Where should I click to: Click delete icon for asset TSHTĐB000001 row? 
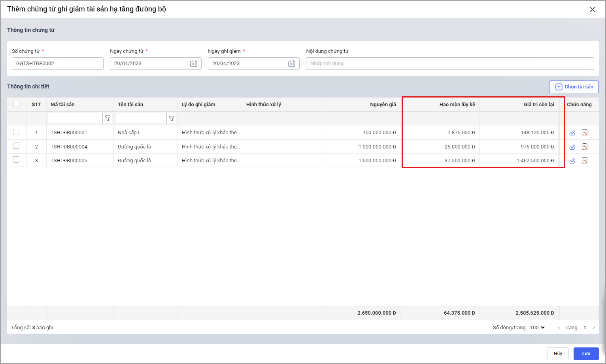[x=585, y=133]
